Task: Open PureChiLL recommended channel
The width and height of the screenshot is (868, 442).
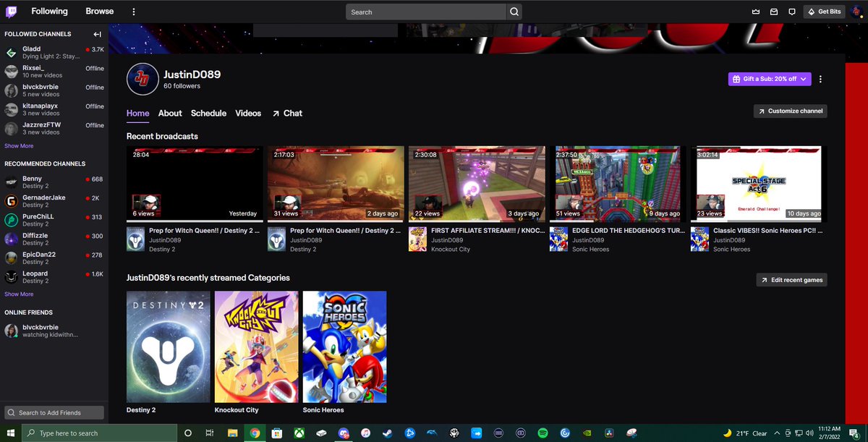Action: tap(54, 220)
